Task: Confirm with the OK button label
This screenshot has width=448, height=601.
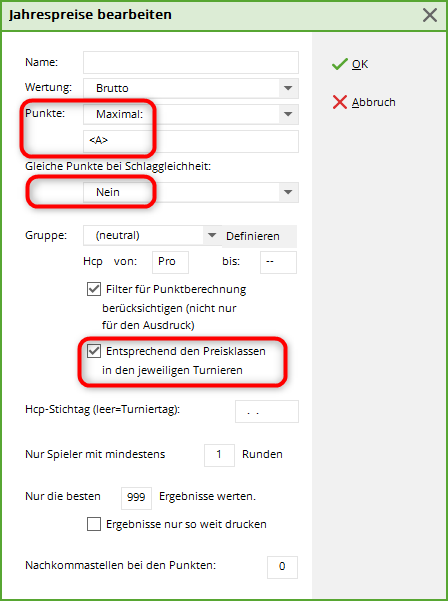Action: 360,64
